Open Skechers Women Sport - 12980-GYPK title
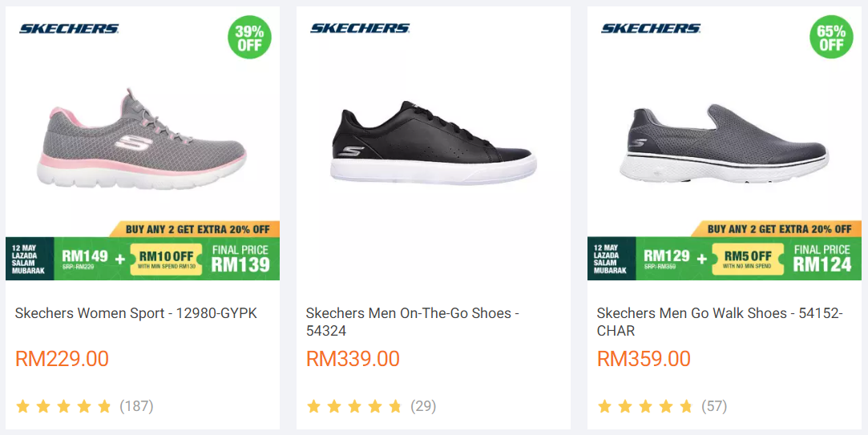 click(136, 313)
